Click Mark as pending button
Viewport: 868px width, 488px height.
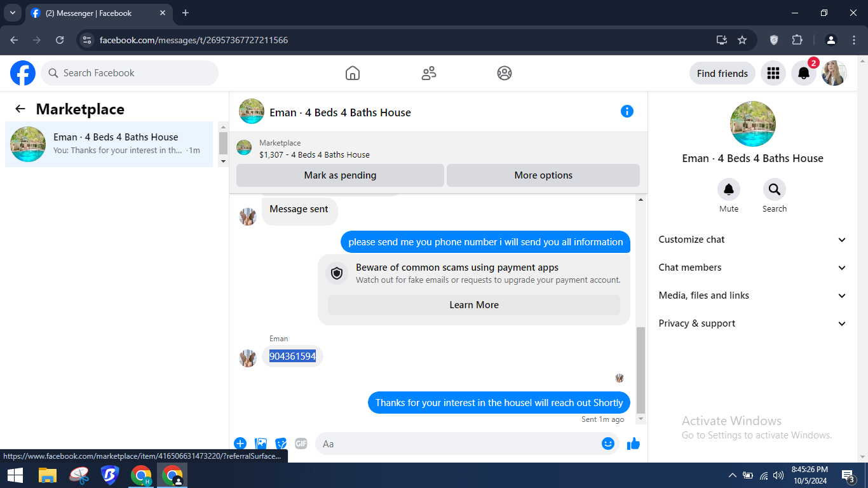[340, 175]
